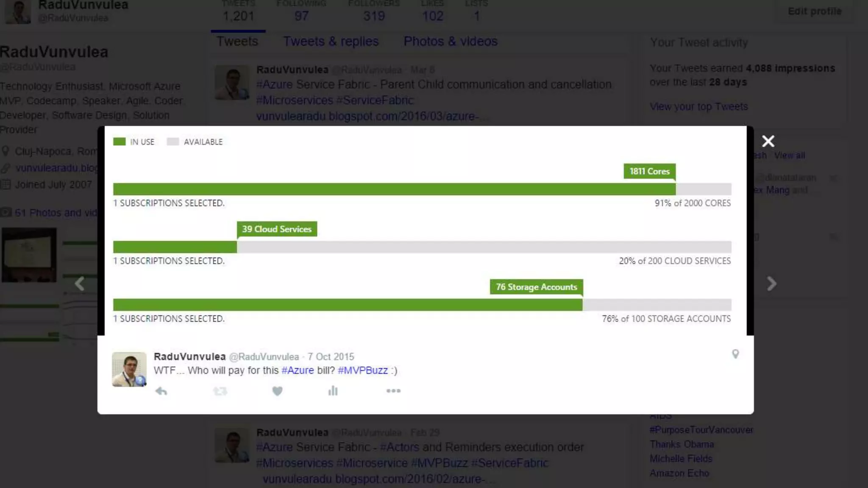Click the location pin icon in the lightbox

[x=735, y=354]
